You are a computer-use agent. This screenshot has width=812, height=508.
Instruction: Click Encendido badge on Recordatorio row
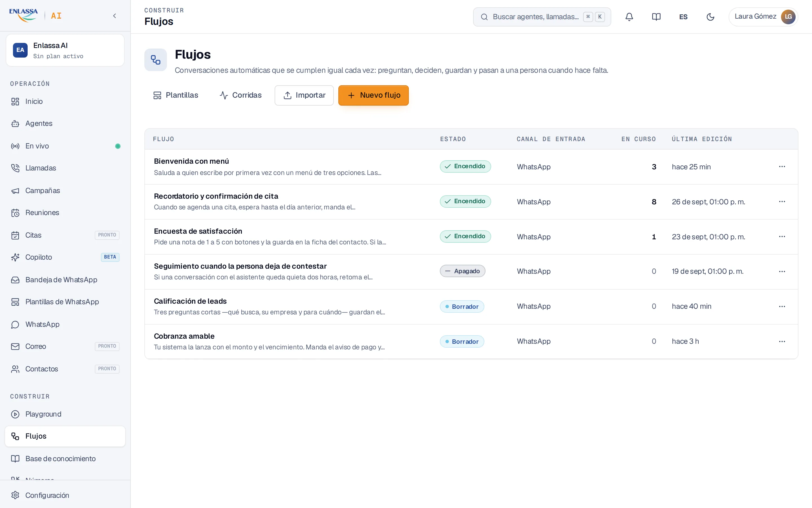[465, 201]
